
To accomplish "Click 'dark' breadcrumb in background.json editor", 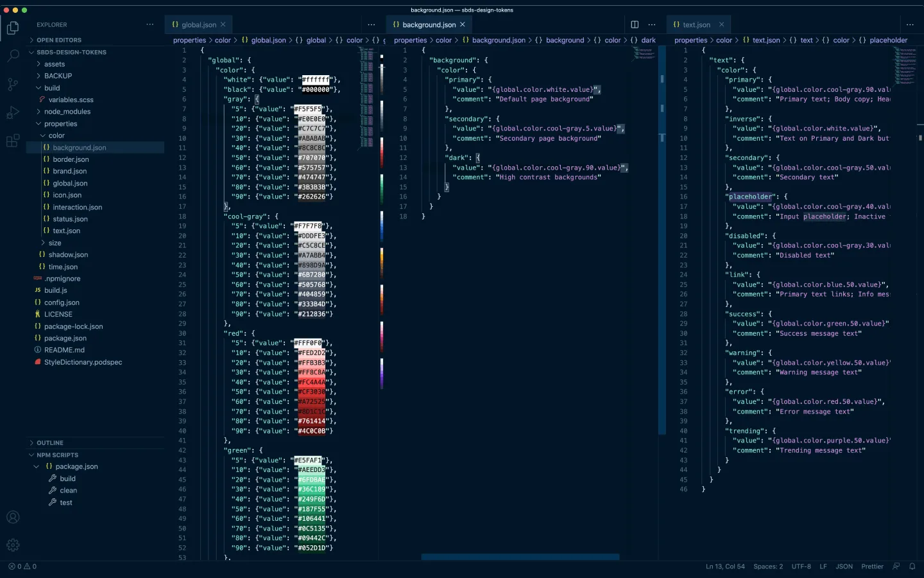I will click(649, 40).
